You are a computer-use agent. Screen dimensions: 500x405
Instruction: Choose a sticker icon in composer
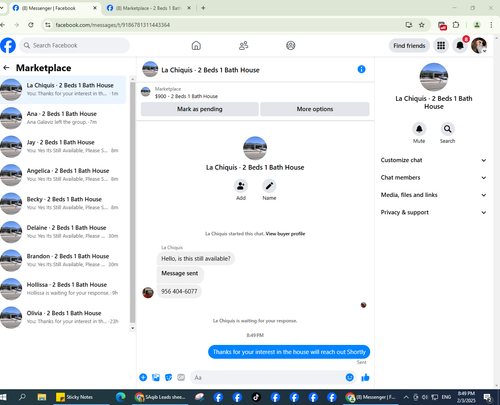pos(168,377)
